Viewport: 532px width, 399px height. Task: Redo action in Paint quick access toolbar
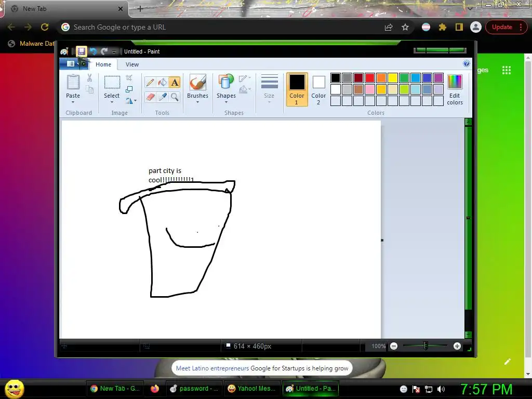(x=104, y=51)
